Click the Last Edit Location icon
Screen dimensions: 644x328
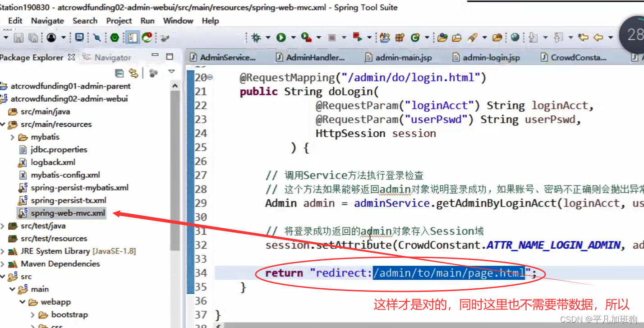pyautogui.click(x=583, y=37)
